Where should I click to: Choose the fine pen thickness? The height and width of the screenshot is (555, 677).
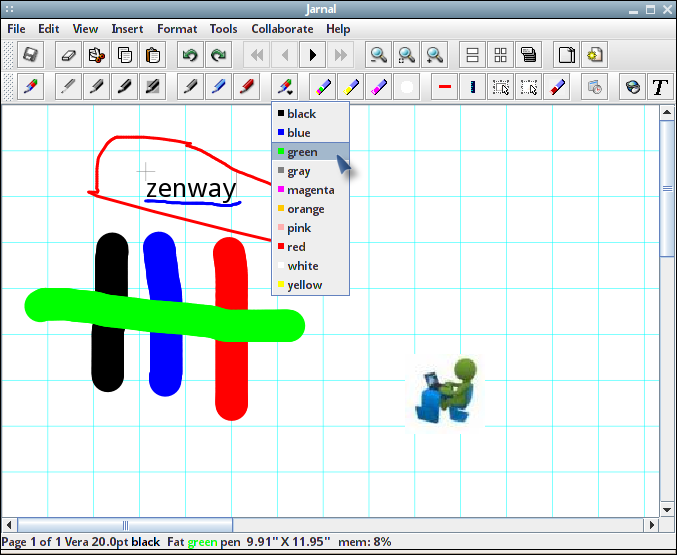click(x=69, y=87)
